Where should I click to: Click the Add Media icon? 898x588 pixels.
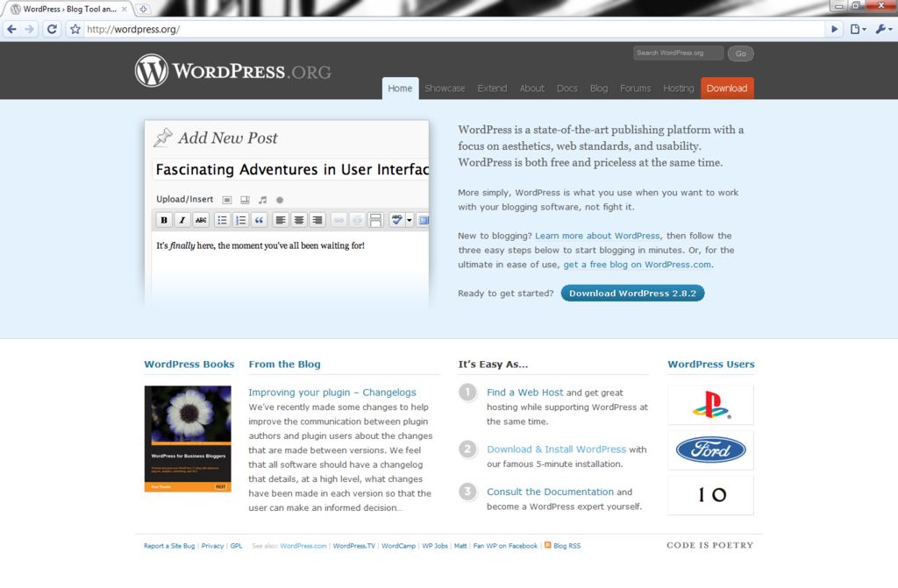point(280,200)
